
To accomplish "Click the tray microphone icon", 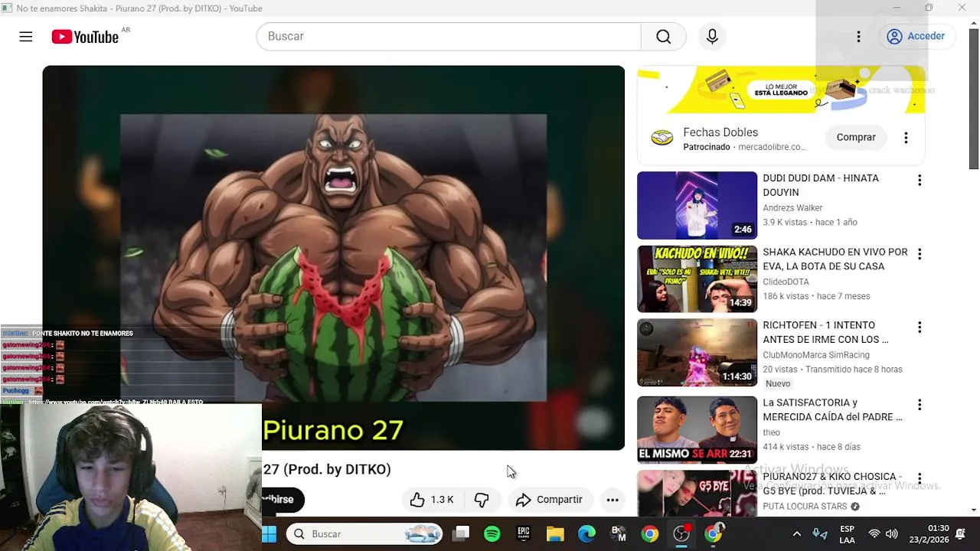I will coord(820,534).
